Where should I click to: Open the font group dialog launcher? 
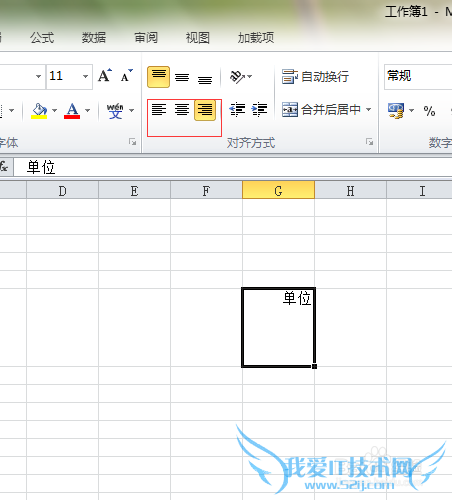132,142
